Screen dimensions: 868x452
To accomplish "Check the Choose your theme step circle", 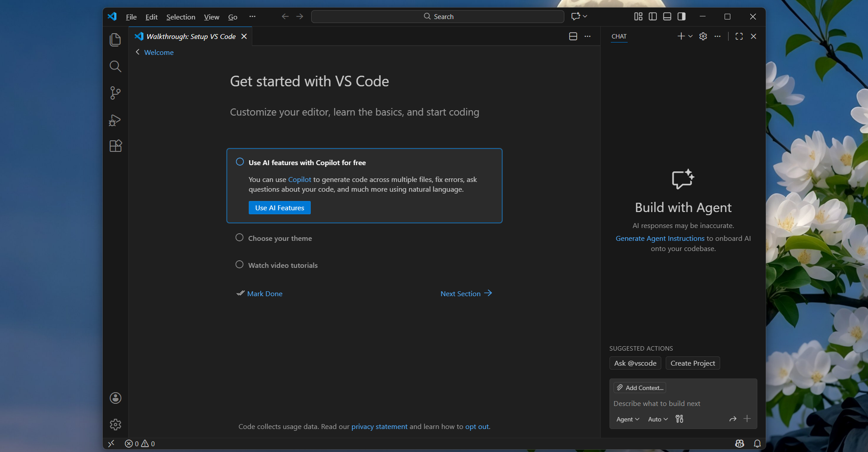I will point(239,238).
